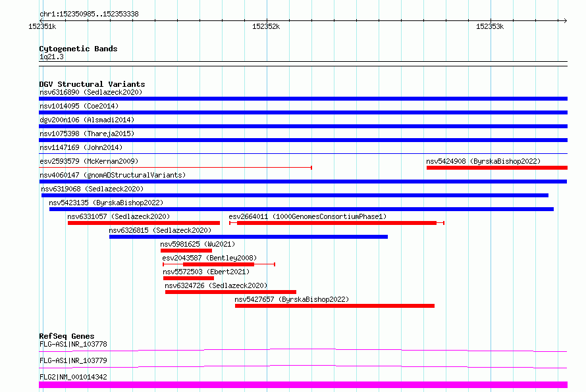Click the red bar for esv2043587 (Bentley2008)
Viewport: 586px width, 392px height.
[x=219, y=264]
